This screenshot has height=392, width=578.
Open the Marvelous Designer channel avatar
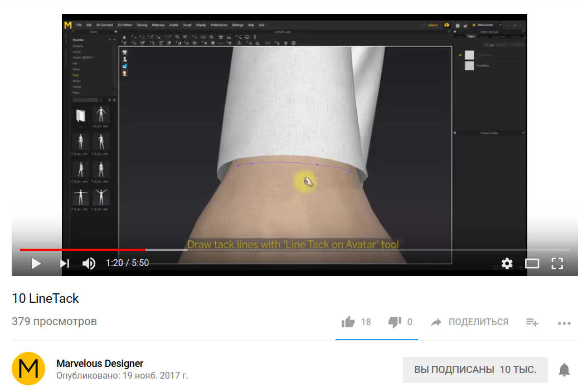click(28, 369)
